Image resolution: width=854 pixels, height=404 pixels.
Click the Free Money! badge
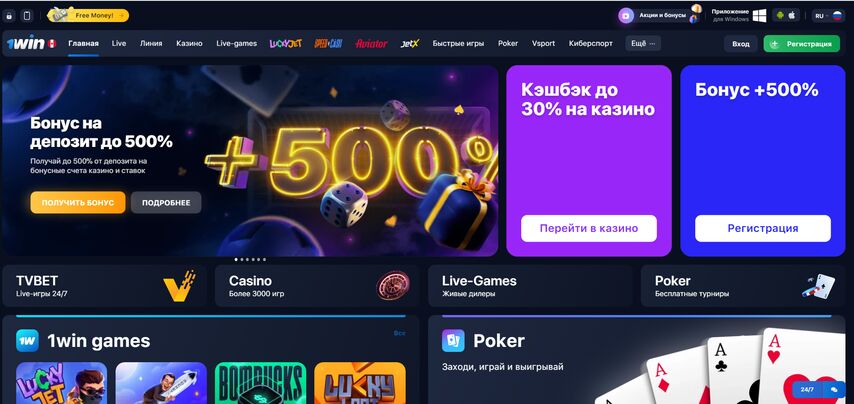point(88,15)
